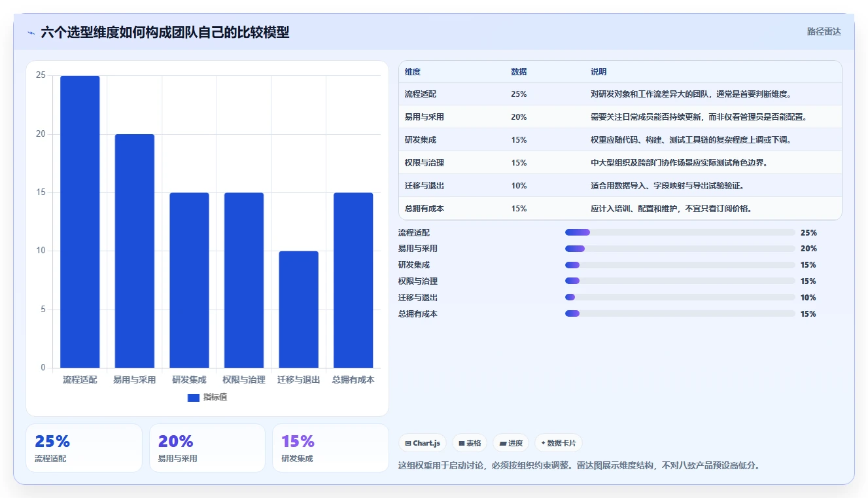Click the 流程适配 bar in the chart

click(x=80, y=222)
